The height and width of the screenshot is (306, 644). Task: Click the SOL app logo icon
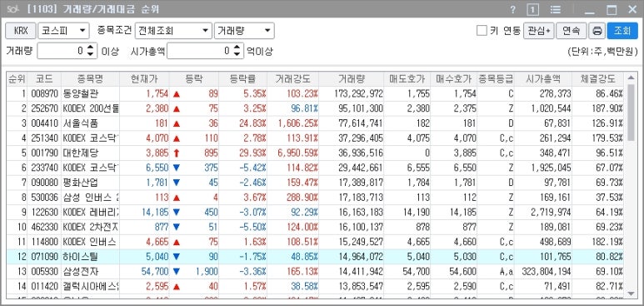tap(13, 9)
